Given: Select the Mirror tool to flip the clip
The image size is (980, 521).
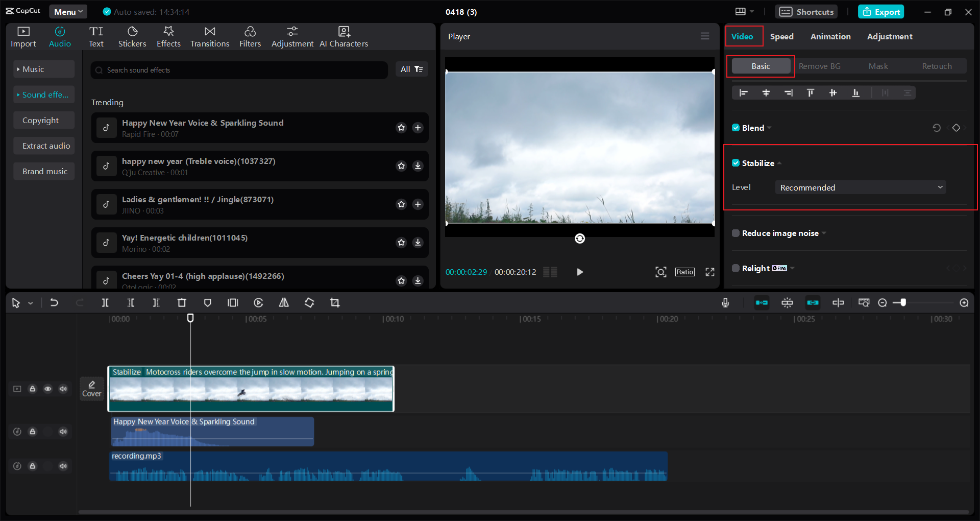Looking at the screenshot, I should pos(284,302).
